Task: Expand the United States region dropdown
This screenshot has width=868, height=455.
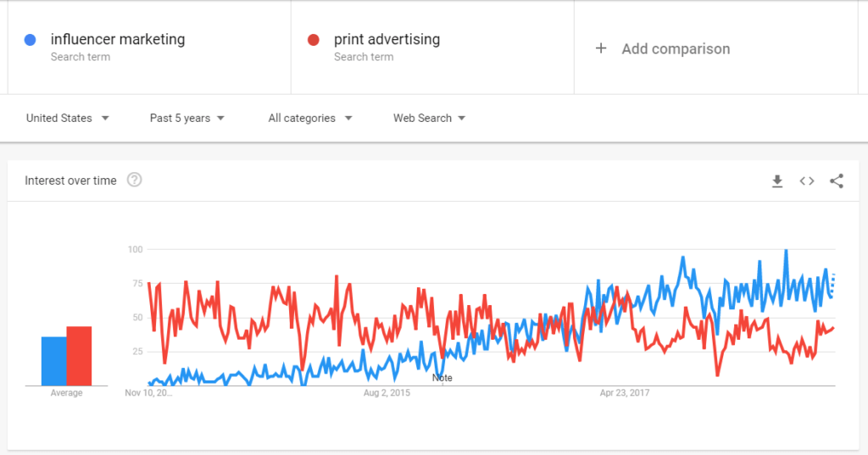Action: [68, 118]
